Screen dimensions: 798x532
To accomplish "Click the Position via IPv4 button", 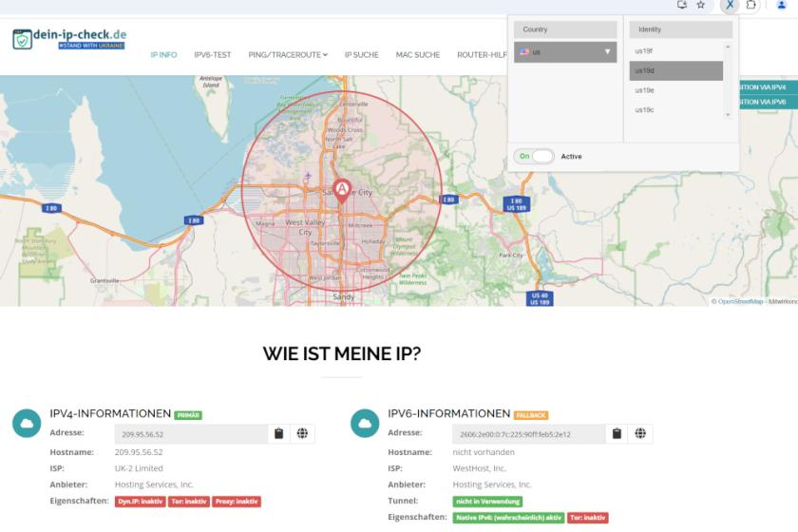I will coord(769,87).
